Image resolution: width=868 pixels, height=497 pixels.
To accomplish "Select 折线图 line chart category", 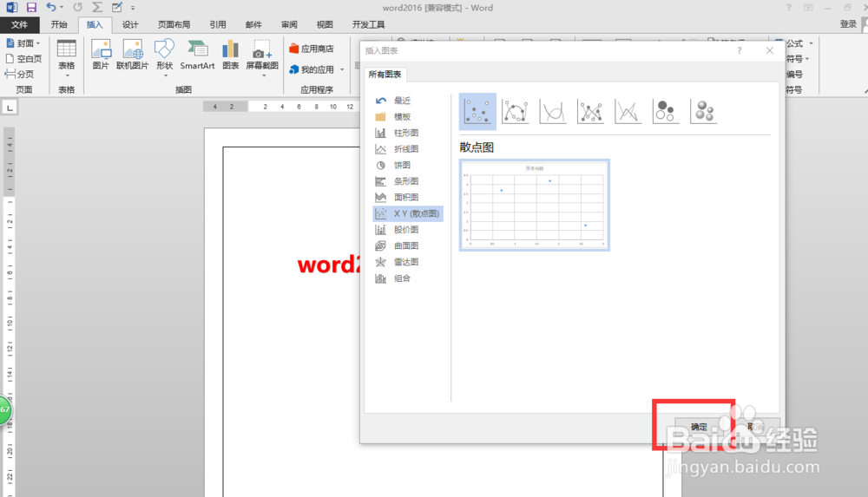I will point(408,149).
